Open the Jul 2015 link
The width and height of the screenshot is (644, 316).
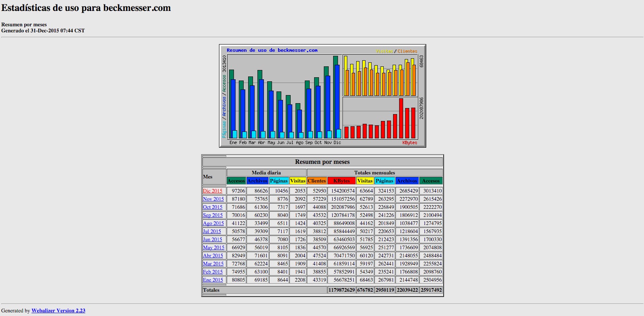212,231
